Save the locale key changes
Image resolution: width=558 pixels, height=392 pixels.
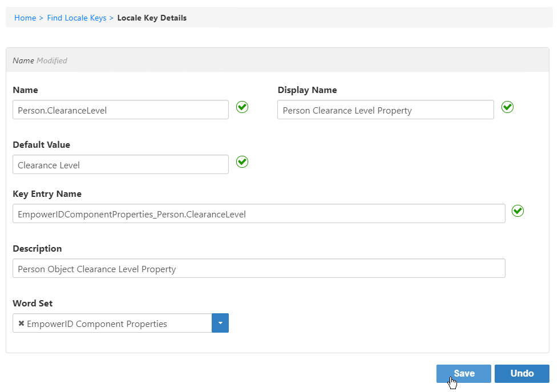[463, 373]
